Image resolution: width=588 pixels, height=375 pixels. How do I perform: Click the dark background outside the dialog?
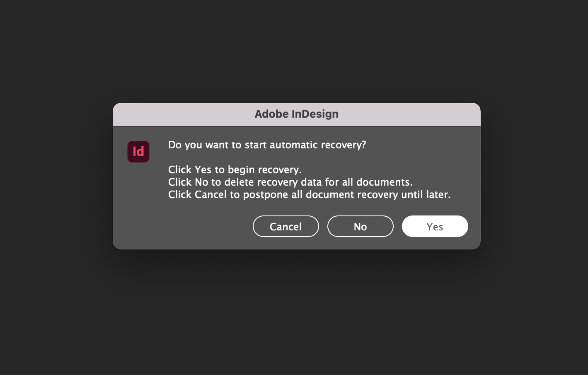click(290, 315)
